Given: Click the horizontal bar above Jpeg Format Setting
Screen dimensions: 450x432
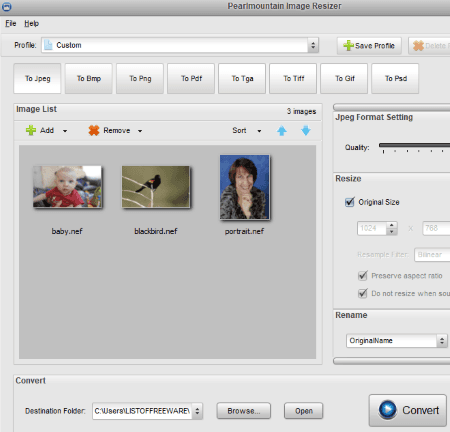Looking at the screenshot, I should point(392,107).
